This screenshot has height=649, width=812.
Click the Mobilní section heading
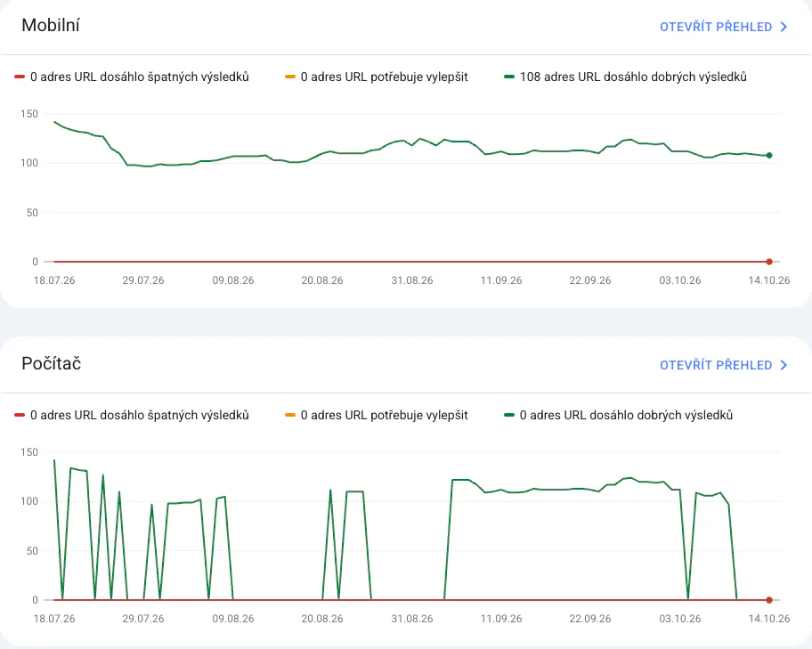pos(51,26)
